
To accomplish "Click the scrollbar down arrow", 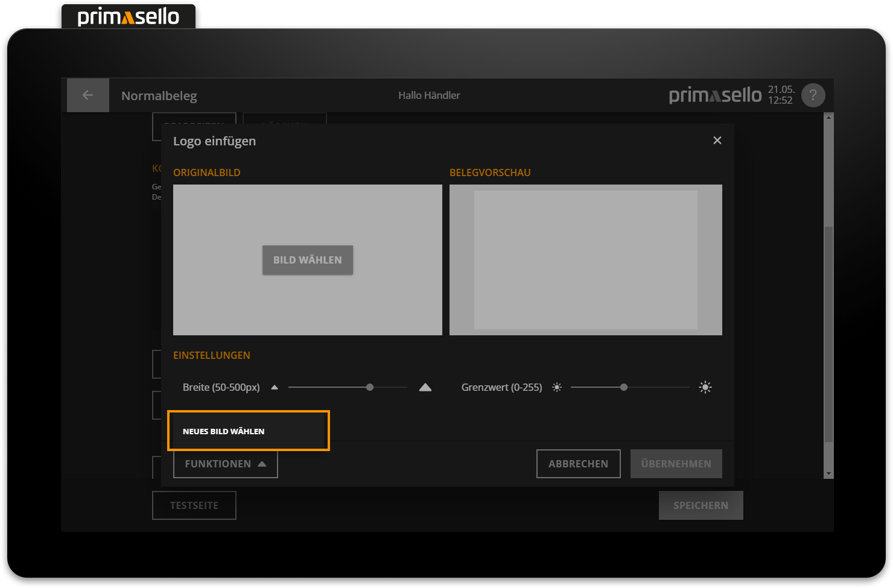I will (828, 474).
